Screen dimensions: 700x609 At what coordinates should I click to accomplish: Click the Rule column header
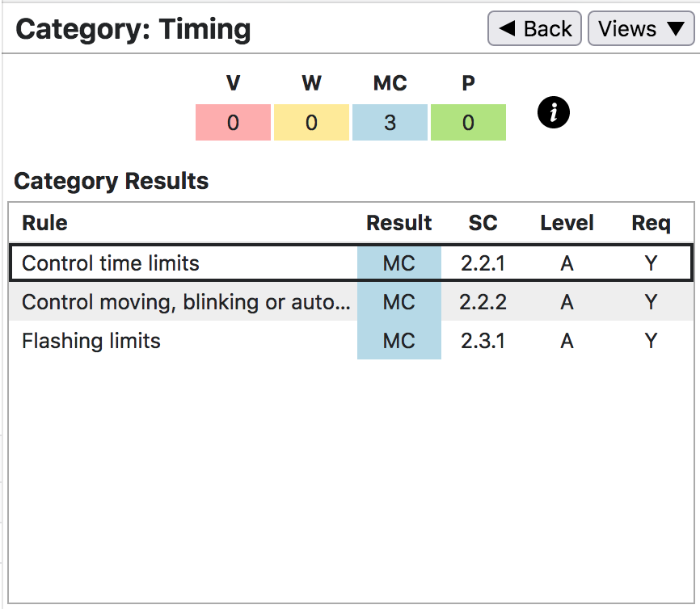[45, 224]
